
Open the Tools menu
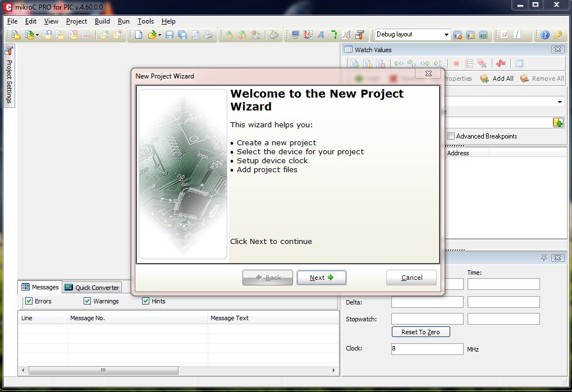point(145,21)
